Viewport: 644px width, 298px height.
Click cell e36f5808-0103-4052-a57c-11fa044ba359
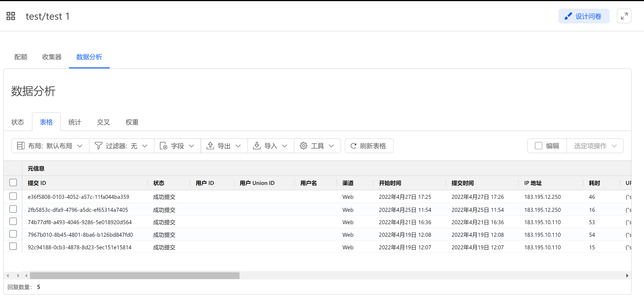point(78,197)
